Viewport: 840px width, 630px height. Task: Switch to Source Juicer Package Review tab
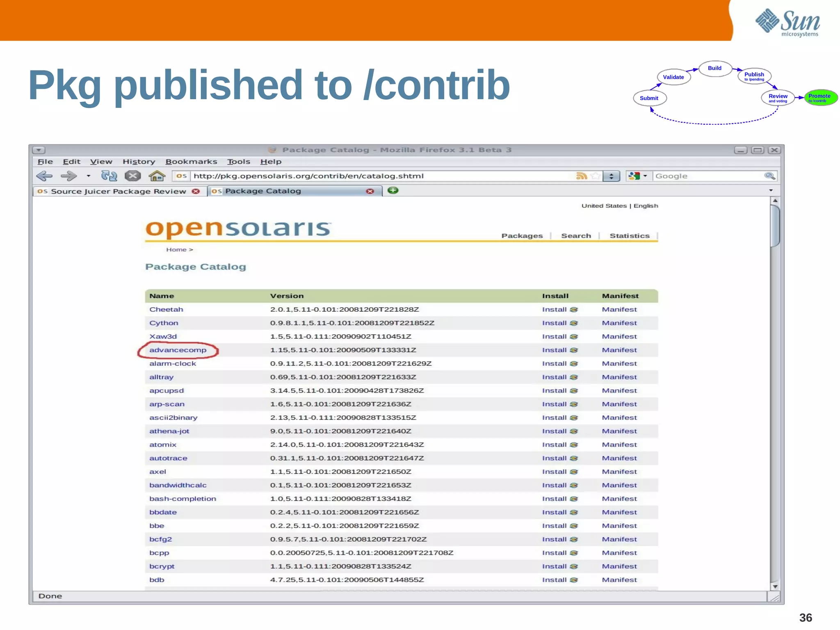tap(118, 191)
